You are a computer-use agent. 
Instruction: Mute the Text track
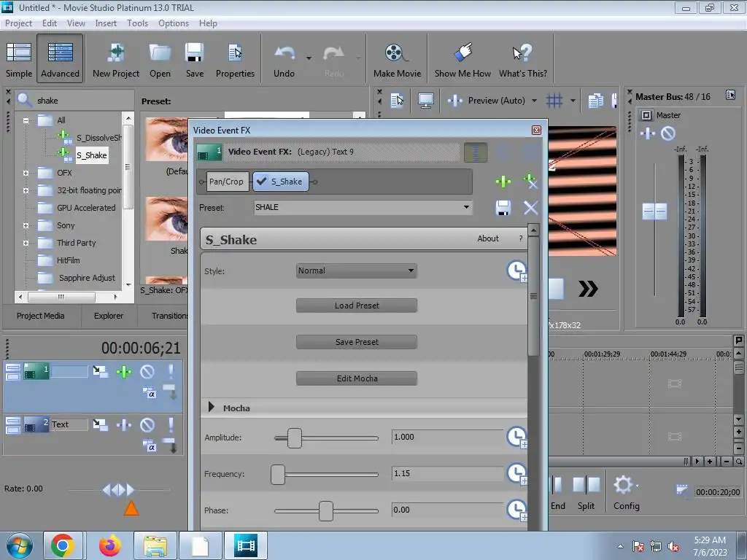(x=147, y=424)
